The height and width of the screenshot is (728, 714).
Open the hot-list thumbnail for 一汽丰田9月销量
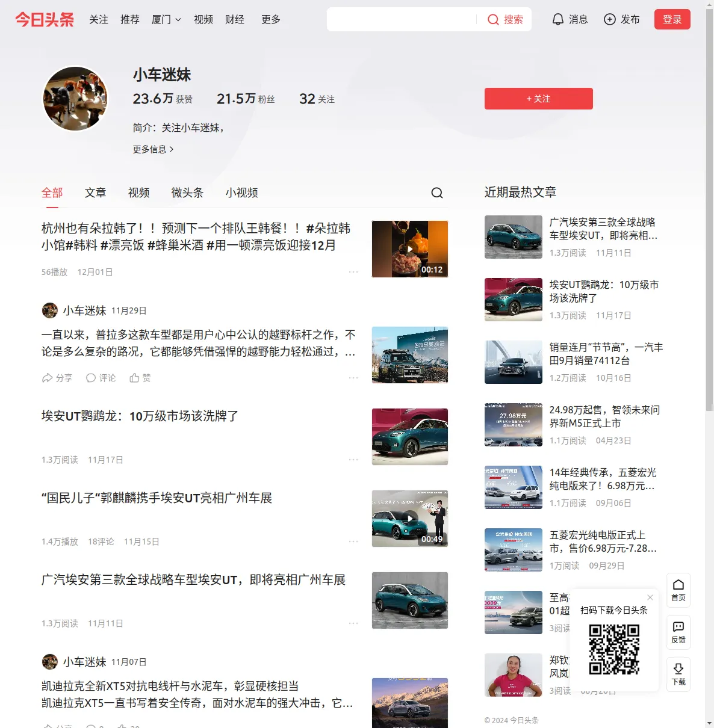coord(514,362)
